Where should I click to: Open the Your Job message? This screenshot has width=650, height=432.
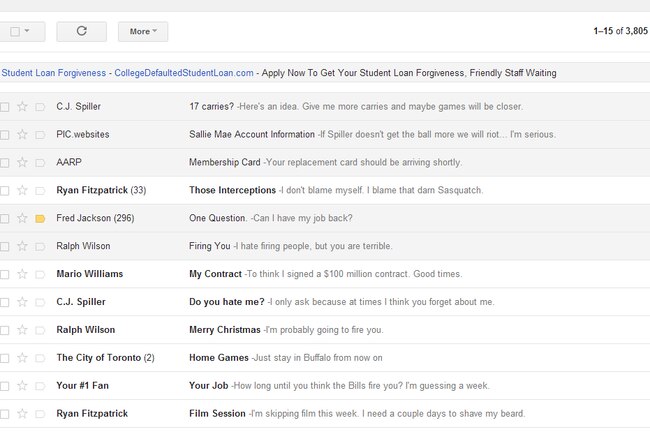(x=325, y=386)
